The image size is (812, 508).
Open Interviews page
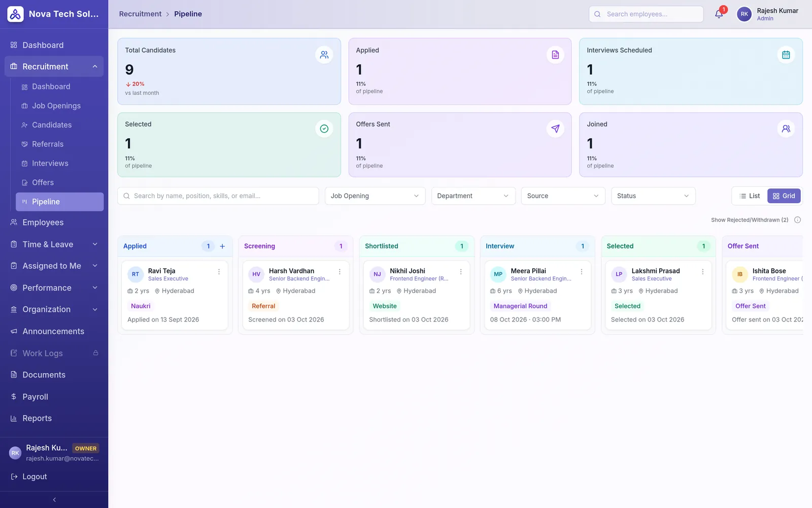point(59,164)
